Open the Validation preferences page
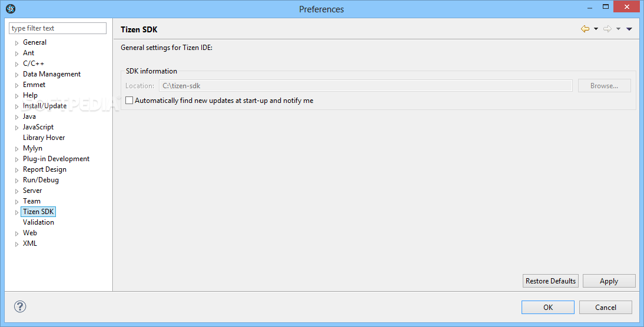The width and height of the screenshot is (644, 327). point(38,222)
